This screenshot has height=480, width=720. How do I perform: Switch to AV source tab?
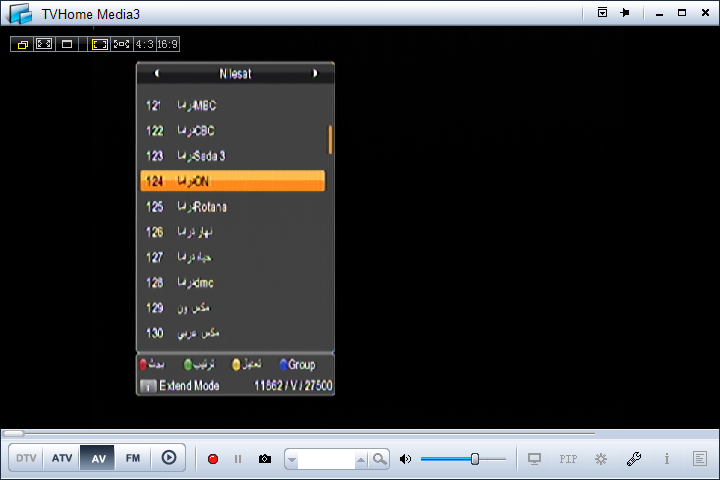[x=98, y=458]
